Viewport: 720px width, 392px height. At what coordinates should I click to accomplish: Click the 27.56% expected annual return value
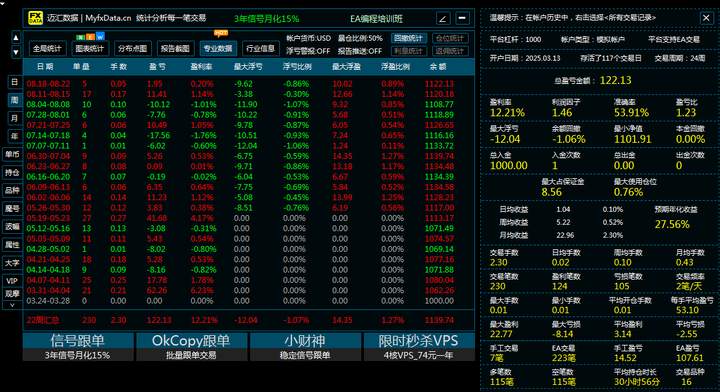[x=672, y=224]
